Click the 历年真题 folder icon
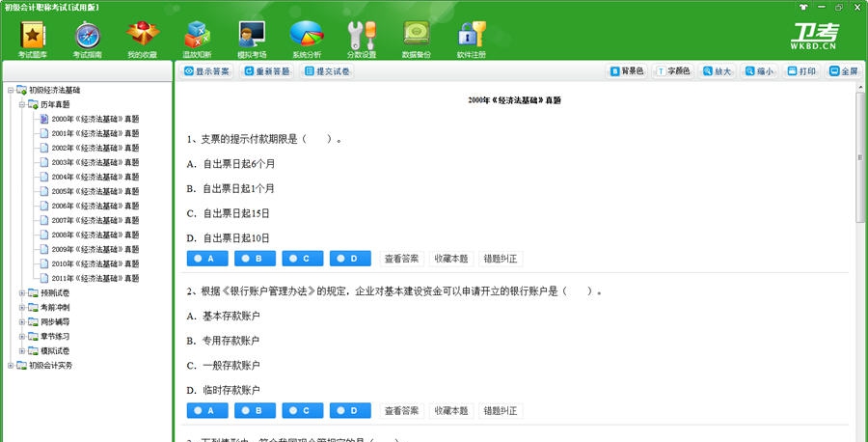Viewport: 868px width, 442px height. coord(33,104)
